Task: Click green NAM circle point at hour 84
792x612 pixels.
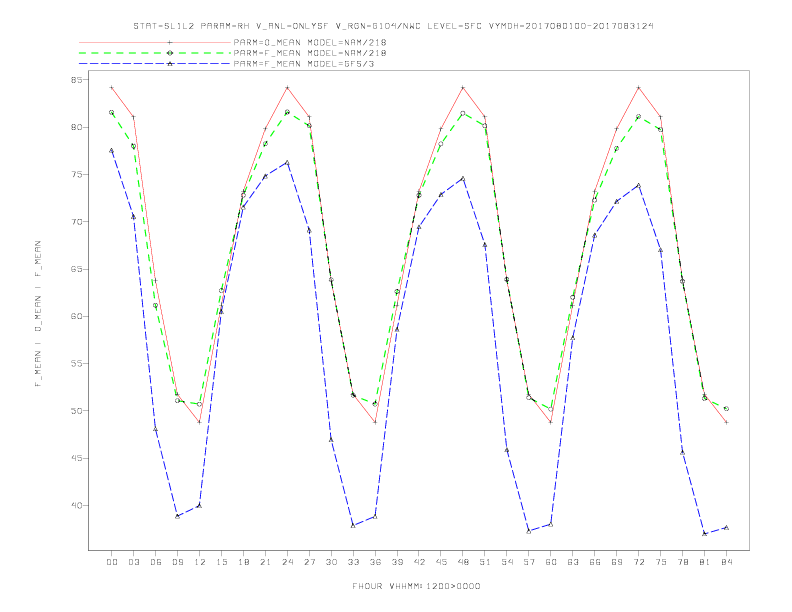Action: click(x=727, y=409)
